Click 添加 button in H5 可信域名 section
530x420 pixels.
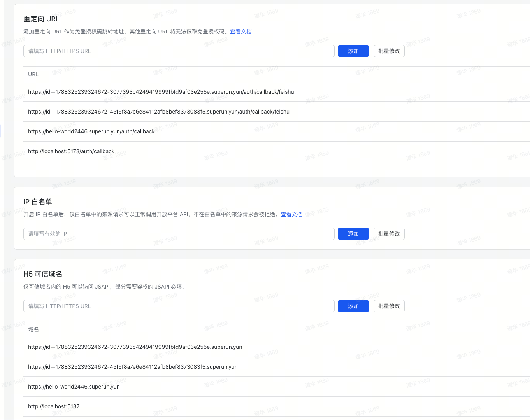point(353,306)
